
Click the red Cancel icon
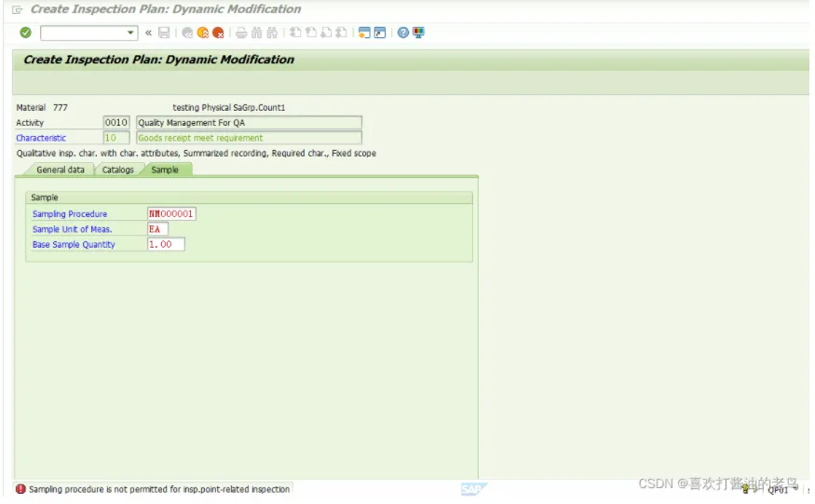218,33
